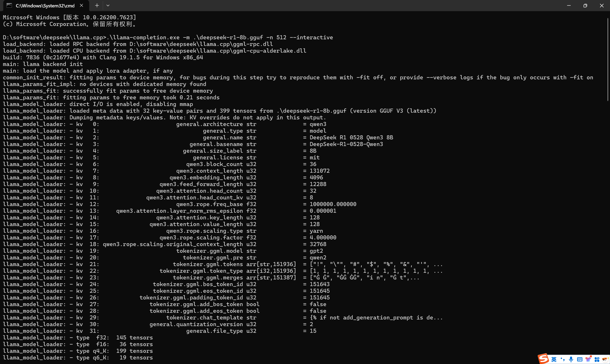The width and height of the screenshot is (610, 364).
Task: Click the llama-completion.exe command line text
Action: click(x=220, y=37)
